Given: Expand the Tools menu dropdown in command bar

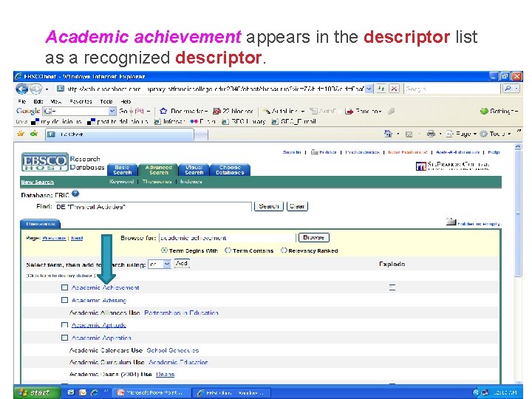Looking at the screenshot, I should (x=509, y=134).
